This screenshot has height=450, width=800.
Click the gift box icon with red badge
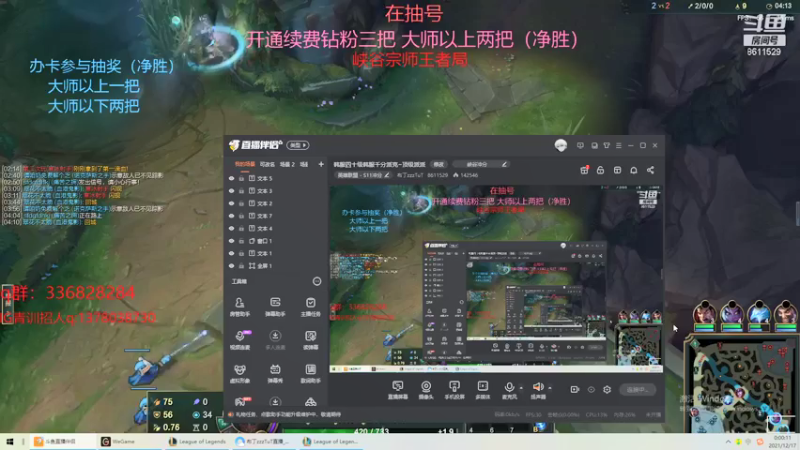pos(584,170)
